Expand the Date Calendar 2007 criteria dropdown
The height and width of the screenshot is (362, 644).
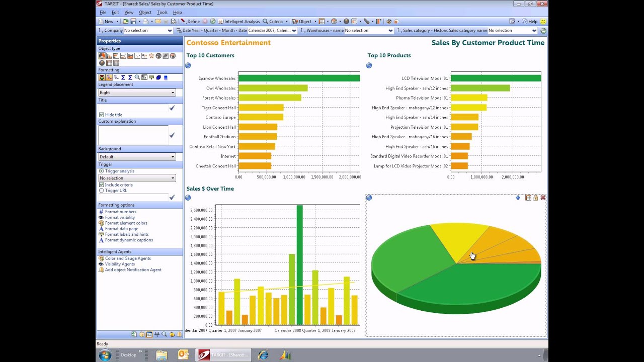point(294,31)
